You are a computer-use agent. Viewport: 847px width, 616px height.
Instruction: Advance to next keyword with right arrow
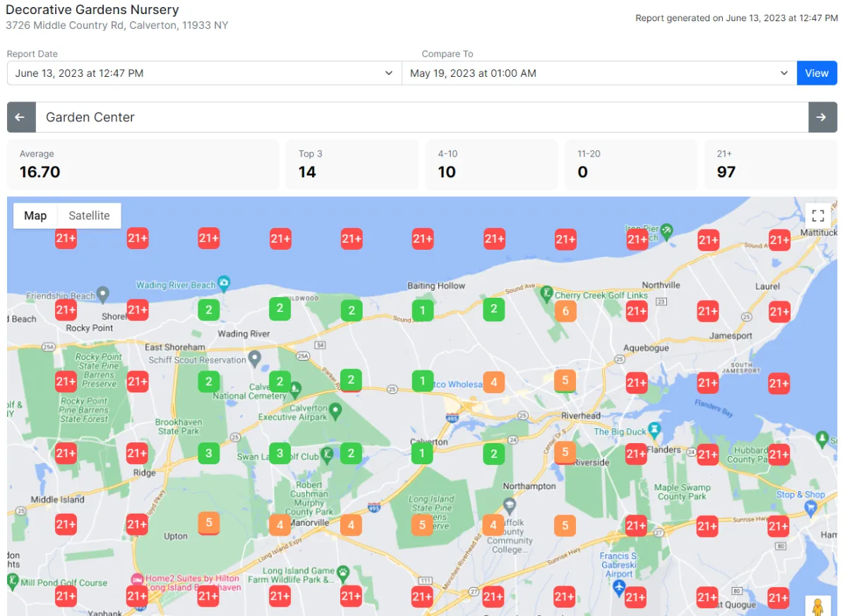822,117
